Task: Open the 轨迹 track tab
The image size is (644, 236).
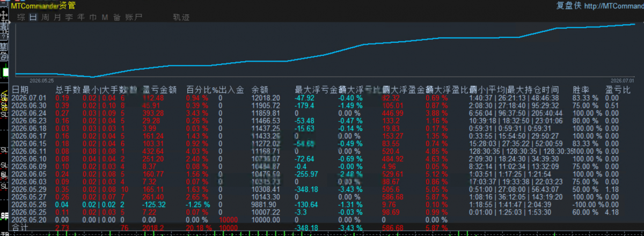Action: (181, 17)
